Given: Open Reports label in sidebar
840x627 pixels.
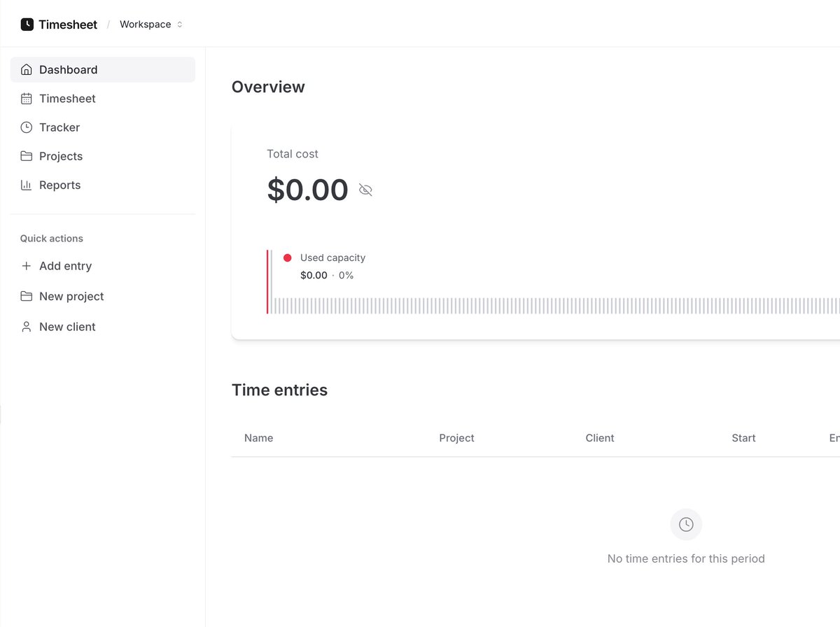Looking at the screenshot, I should [x=60, y=185].
